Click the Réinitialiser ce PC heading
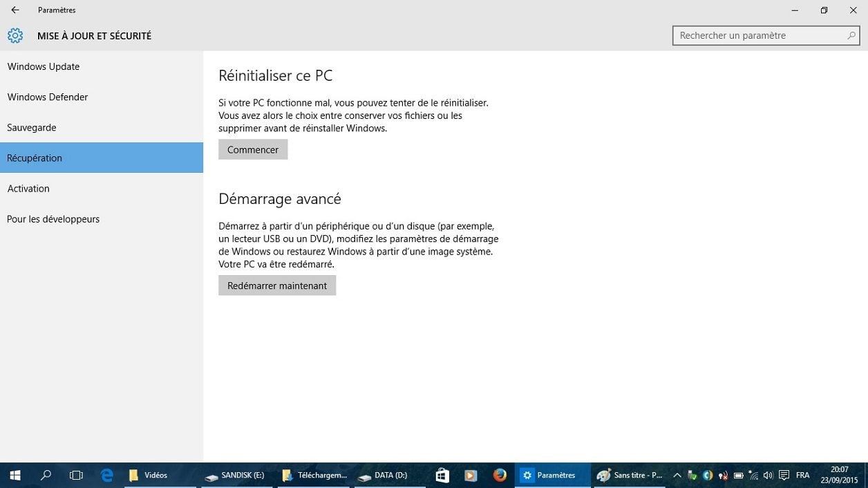The height and width of the screenshot is (488, 868). pos(276,75)
